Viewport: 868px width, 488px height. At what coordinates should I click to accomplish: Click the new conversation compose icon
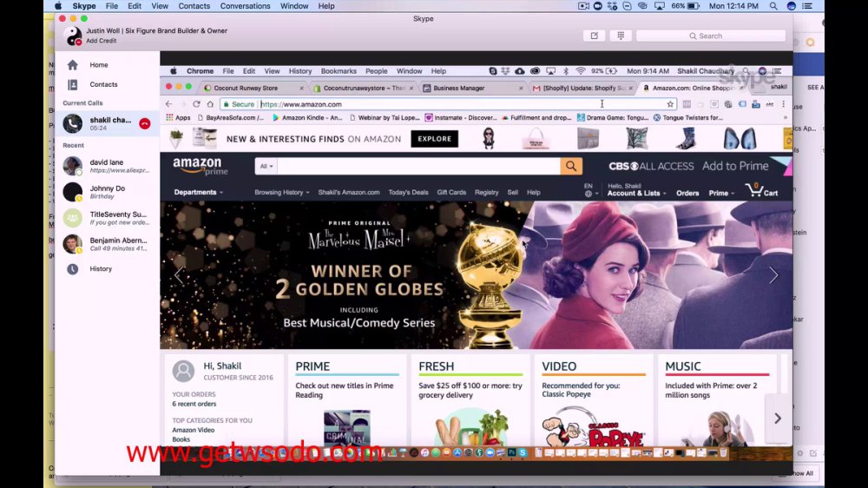594,36
